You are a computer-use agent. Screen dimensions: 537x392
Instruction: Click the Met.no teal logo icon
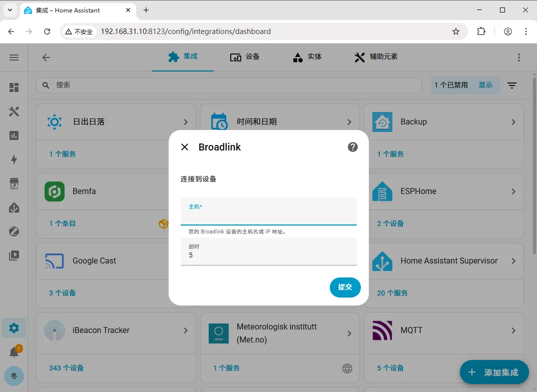pyautogui.click(x=219, y=333)
